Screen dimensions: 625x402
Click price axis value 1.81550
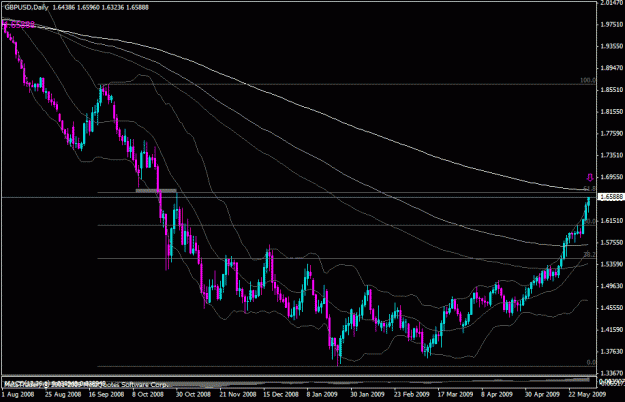tap(611, 112)
